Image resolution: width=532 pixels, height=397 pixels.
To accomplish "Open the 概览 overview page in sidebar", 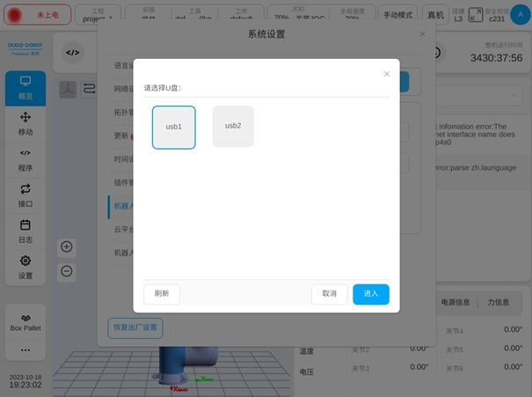I will (x=26, y=87).
